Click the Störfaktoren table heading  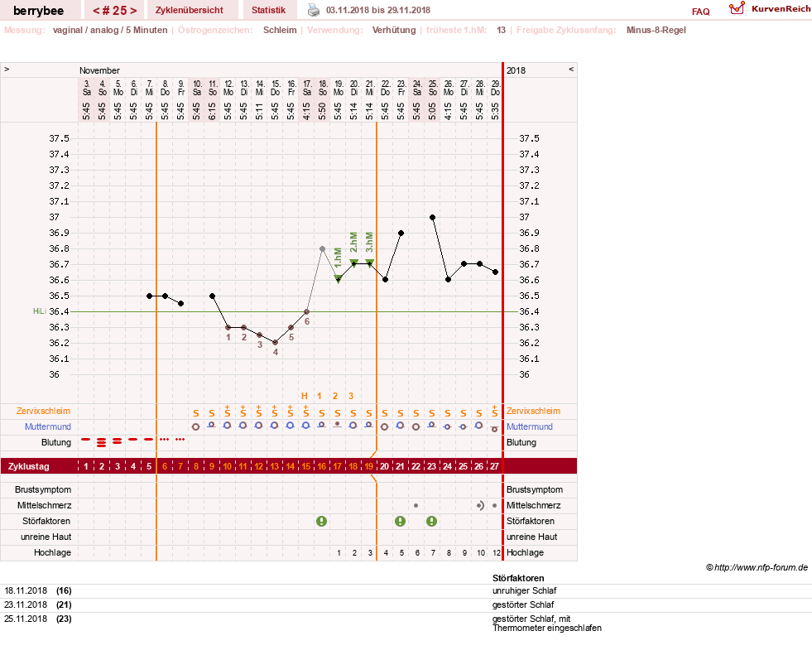518,578
